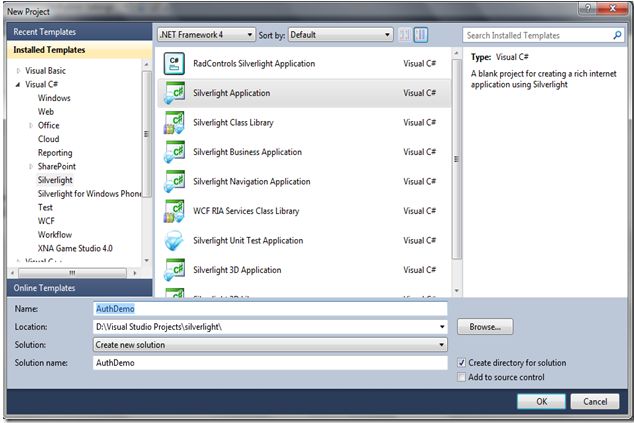Select the WCF category
Viewport: 634px width, 423px height.
coord(46,221)
